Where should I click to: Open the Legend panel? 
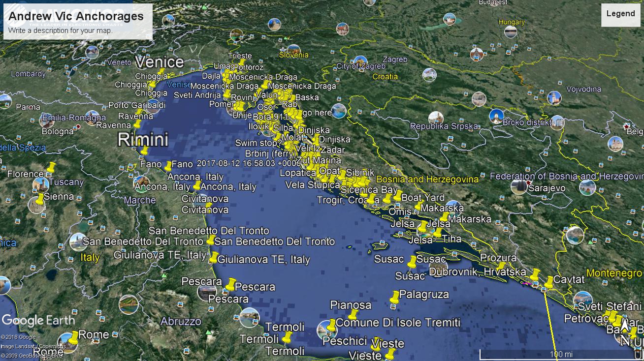620,14
